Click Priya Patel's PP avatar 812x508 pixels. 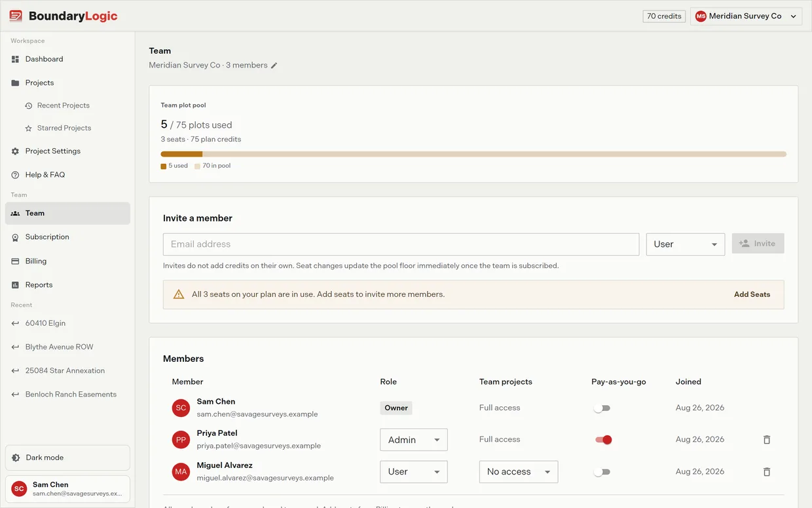tap(181, 440)
